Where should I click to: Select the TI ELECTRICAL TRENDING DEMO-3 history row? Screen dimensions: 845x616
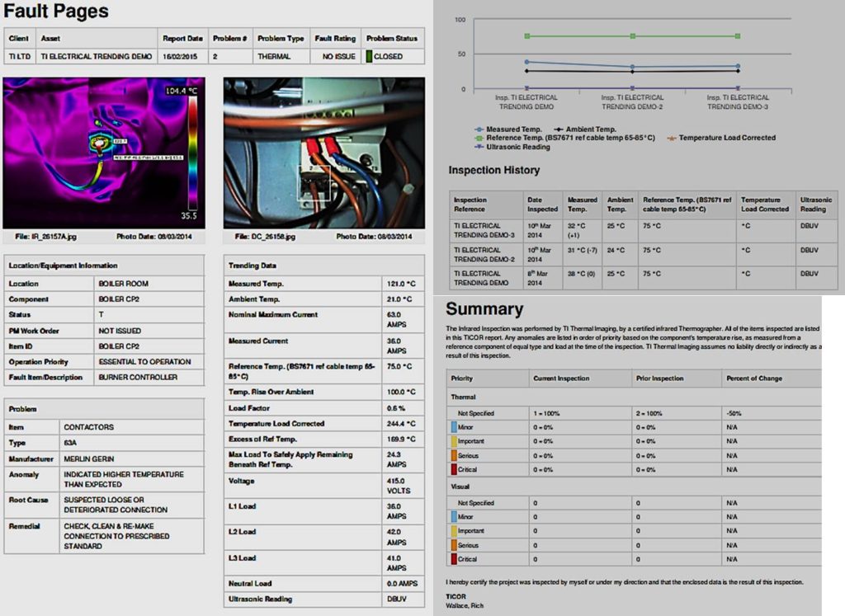click(643, 230)
